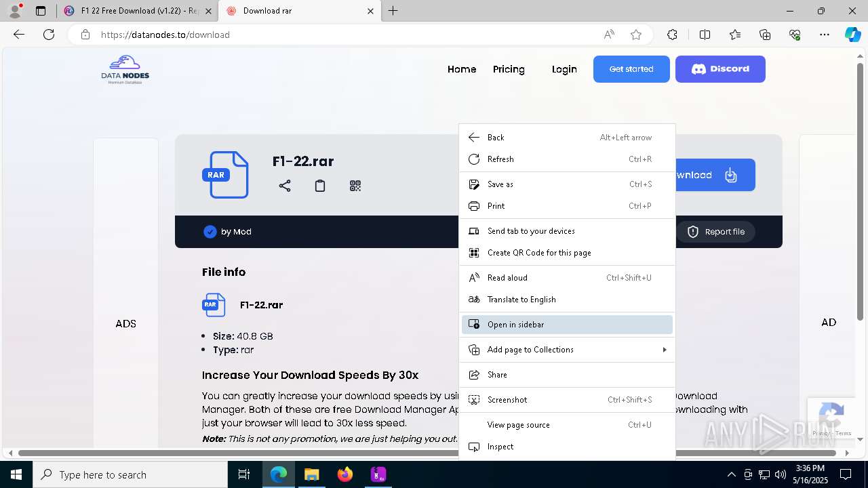Open the Login link
This screenshot has height=488, width=868.
click(x=564, y=69)
